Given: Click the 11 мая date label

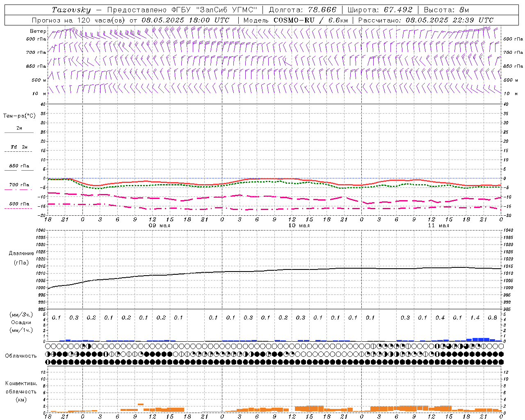Looking at the screenshot, I should [438, 226].
